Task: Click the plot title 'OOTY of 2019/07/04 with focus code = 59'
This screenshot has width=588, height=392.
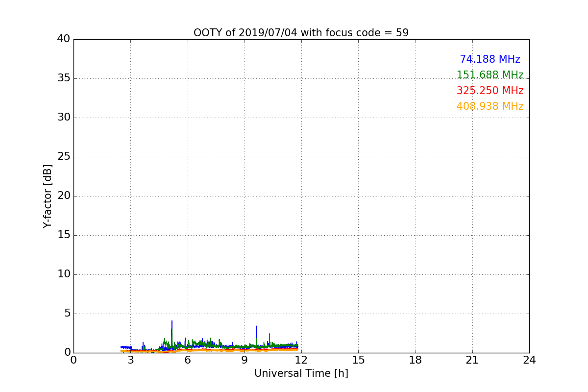Action: [301, 33]
